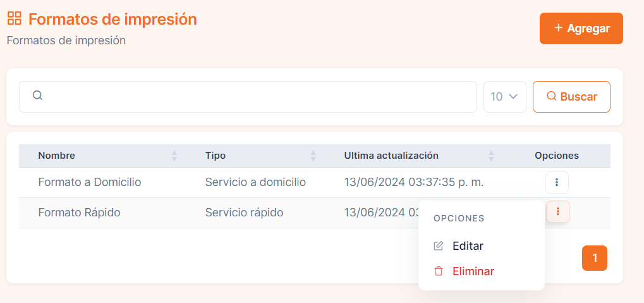Focus the search input field
The image size is (644, 303).
[x=248, y=97]
